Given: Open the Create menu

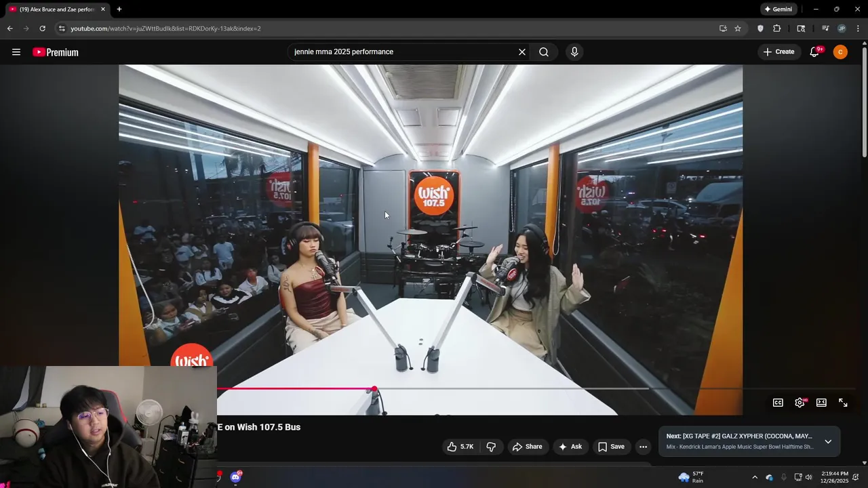Looking at the screenshot, I should tap(778, 52).
